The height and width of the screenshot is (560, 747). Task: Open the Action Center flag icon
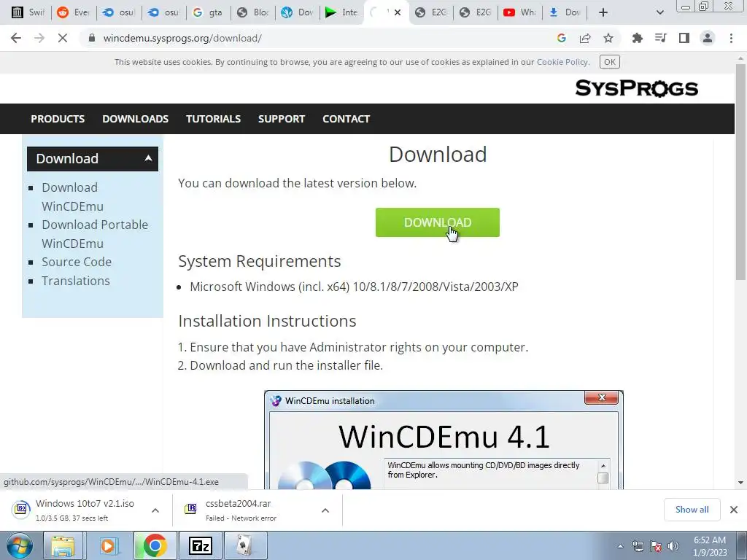coord(656,546)
